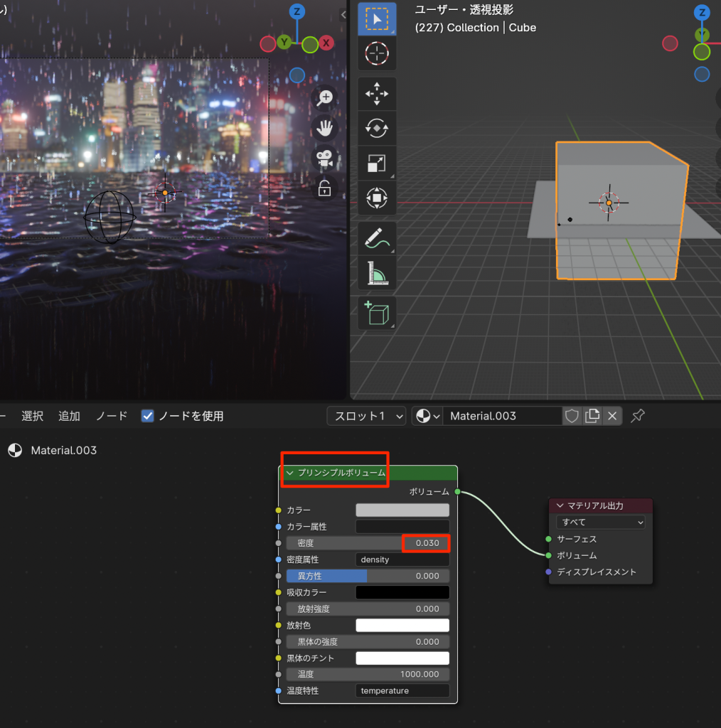Toggle the camera view icon
This screenshot has height=728, width=721.
pyautogui.click(x=325, y=159)
